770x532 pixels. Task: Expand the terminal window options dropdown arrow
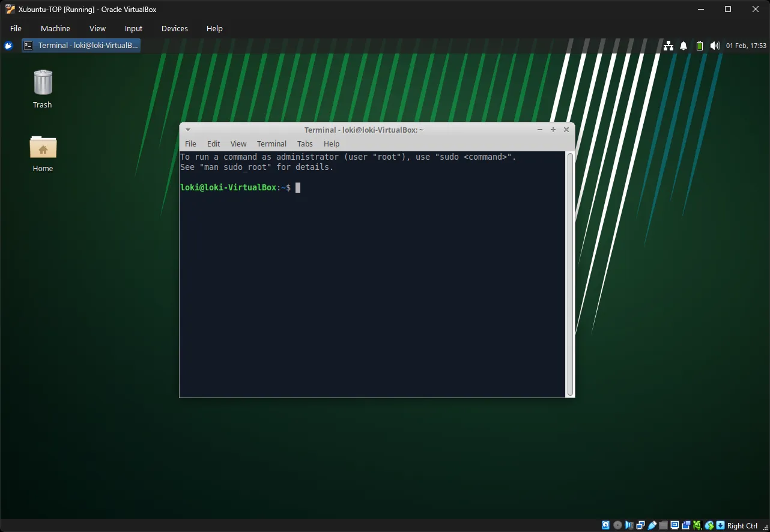point(187,129)
